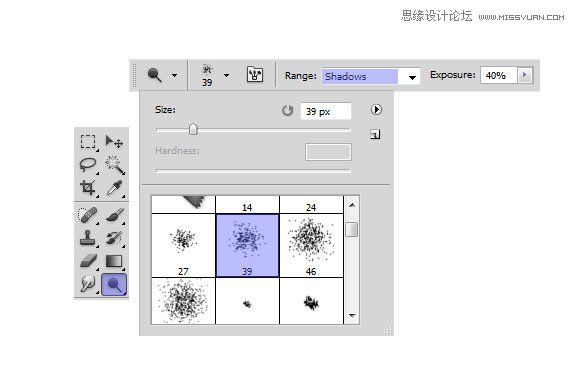Select the Eraser tool

tap(88, 261)
